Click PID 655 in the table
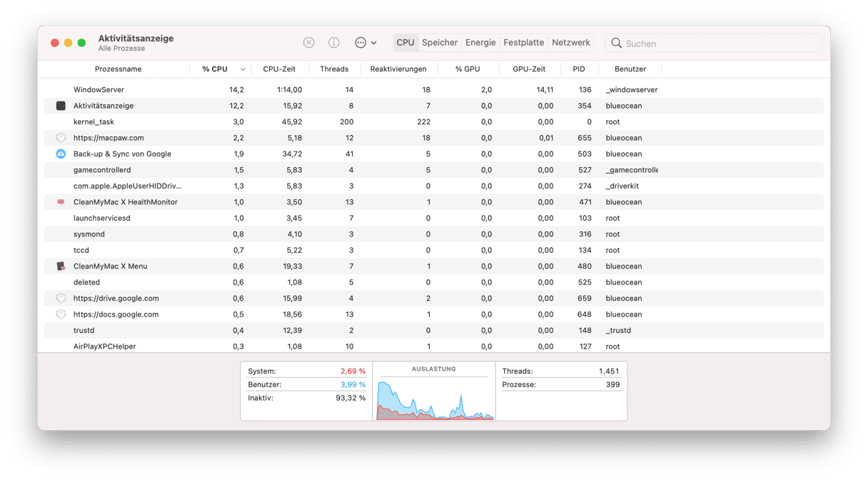 click(x=585, y=138)
